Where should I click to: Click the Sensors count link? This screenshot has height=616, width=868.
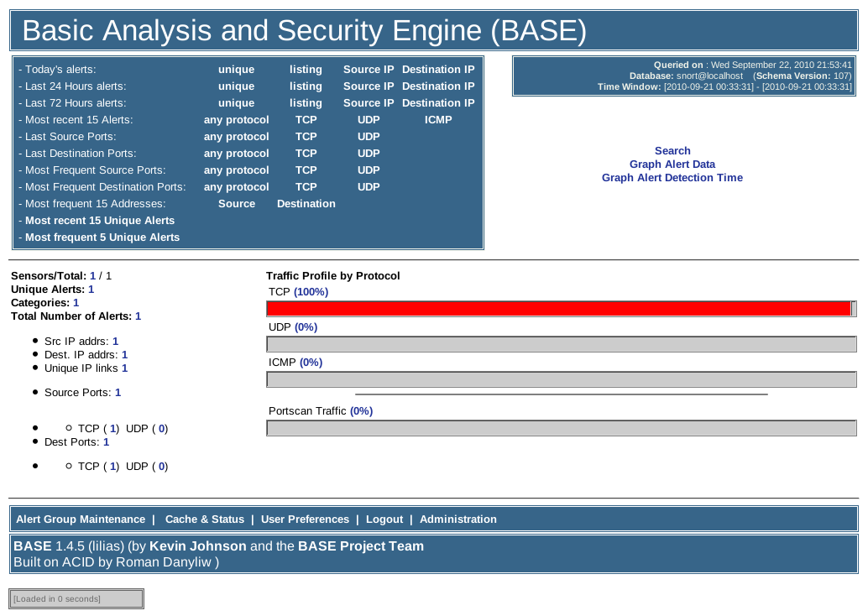click(x=93, y=275)
